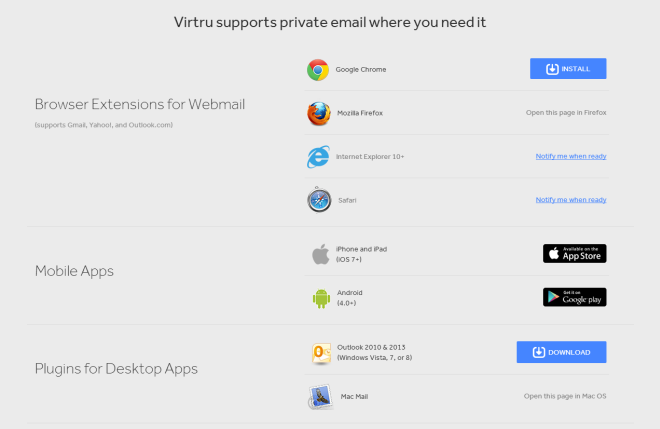Open the Google Play badge

(x=575, y=297)
